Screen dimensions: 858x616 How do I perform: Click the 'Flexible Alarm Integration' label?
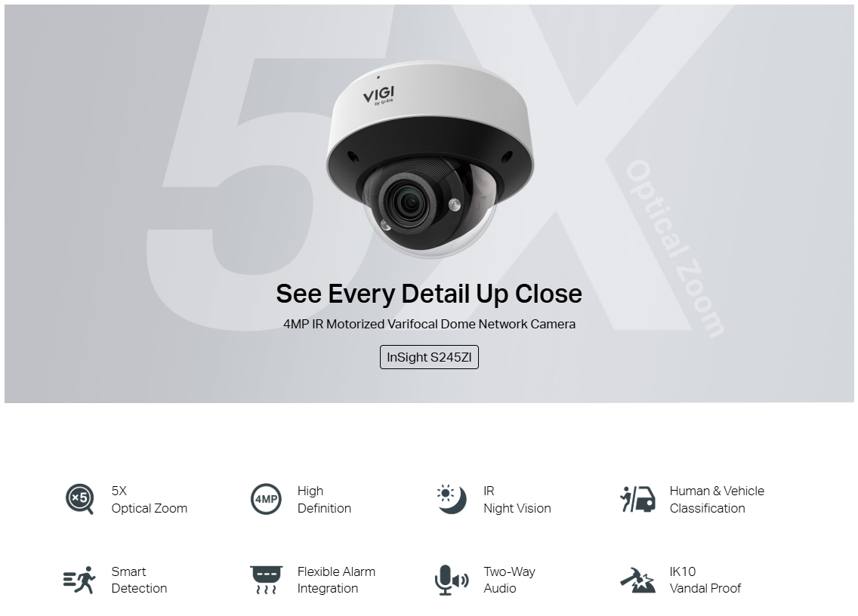[336, 580]
